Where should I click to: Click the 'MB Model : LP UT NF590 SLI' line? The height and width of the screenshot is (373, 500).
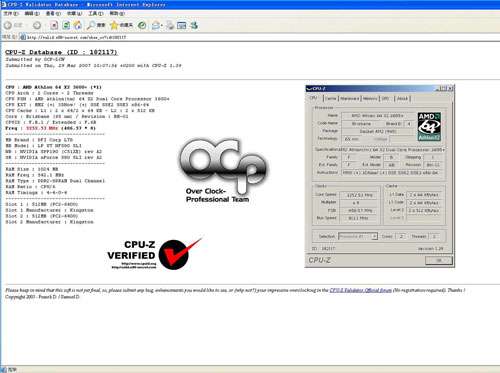pos(44,146)
